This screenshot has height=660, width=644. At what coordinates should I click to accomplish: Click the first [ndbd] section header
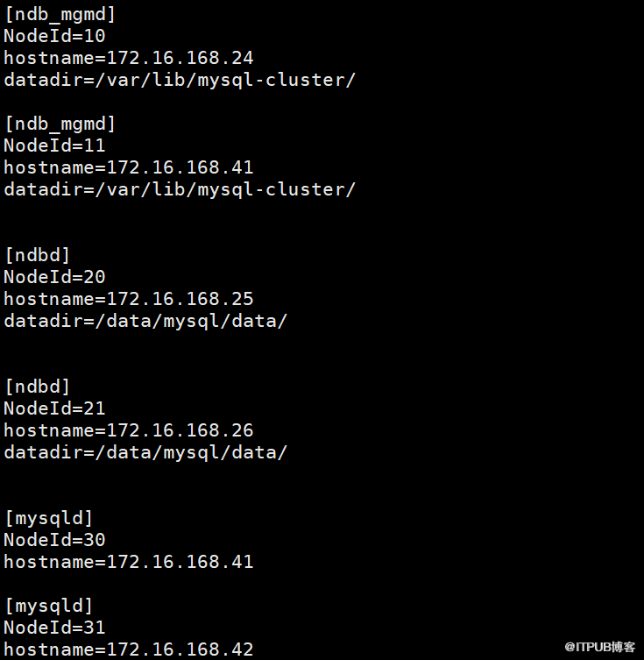point(37,255)
